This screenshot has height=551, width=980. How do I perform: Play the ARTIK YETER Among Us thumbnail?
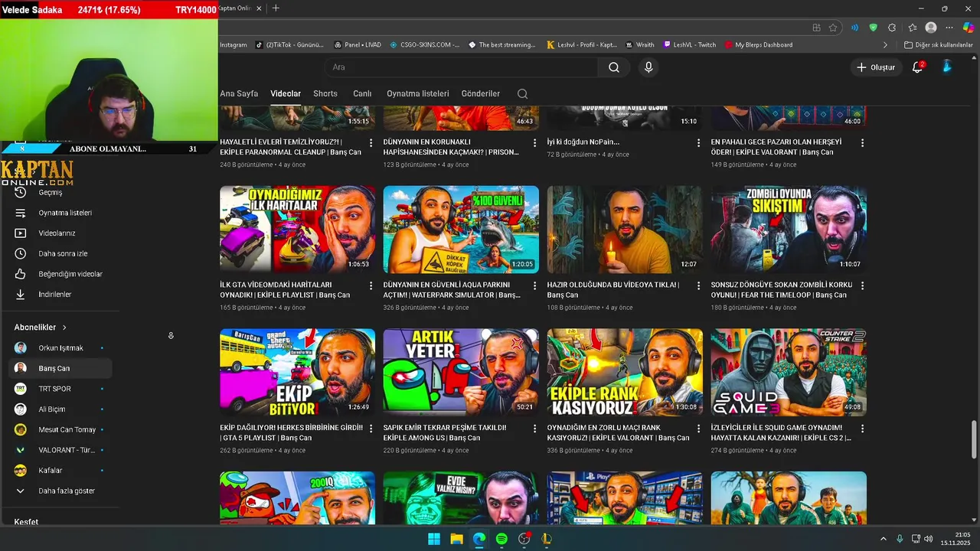coord(461,373)
